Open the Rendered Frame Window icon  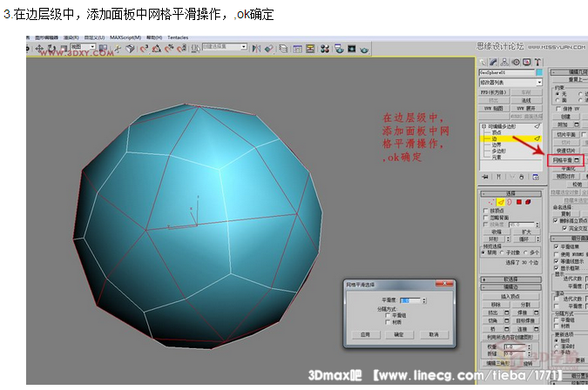[351, 49]
